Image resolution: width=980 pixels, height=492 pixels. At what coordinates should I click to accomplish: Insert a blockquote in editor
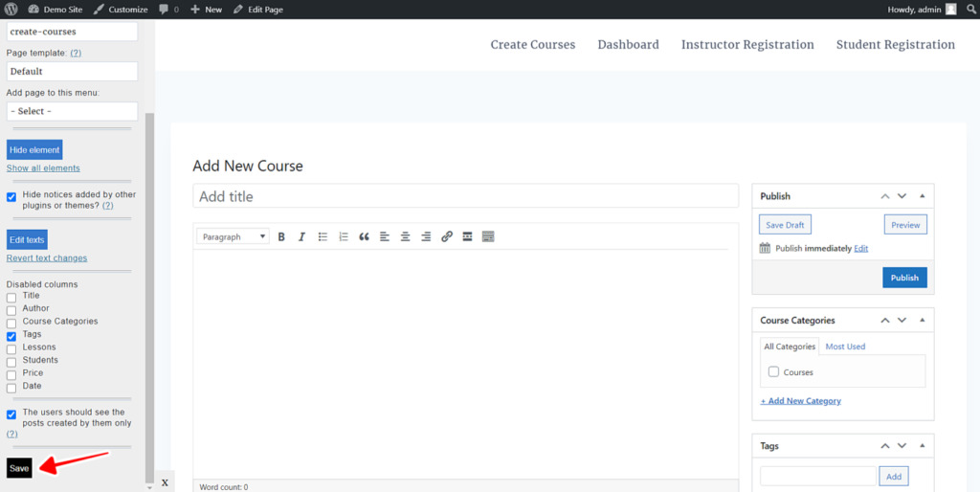point(364,237)
